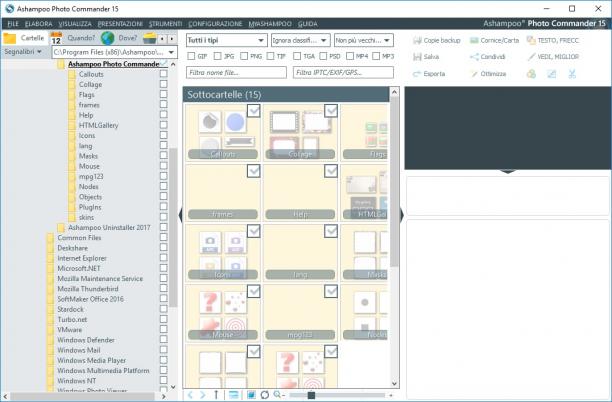The image size is (612, 402).
Task: Open the Tutti i tipi dropdown
Action: pos(226,40)
